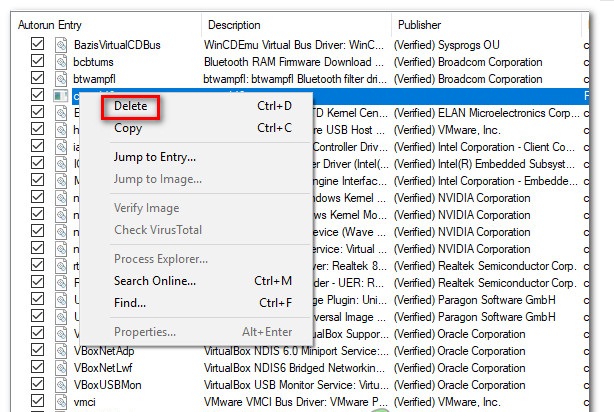Uncheck the ELAN Microelectronics row checkbox
Image resolution: width=614 pixels, height=412 pixels.
coord(38,112)
